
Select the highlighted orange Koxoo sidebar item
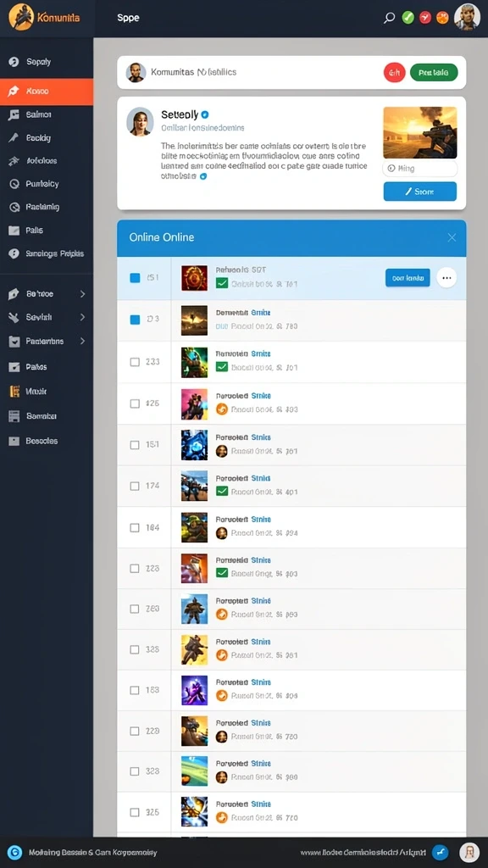(47, 92)
